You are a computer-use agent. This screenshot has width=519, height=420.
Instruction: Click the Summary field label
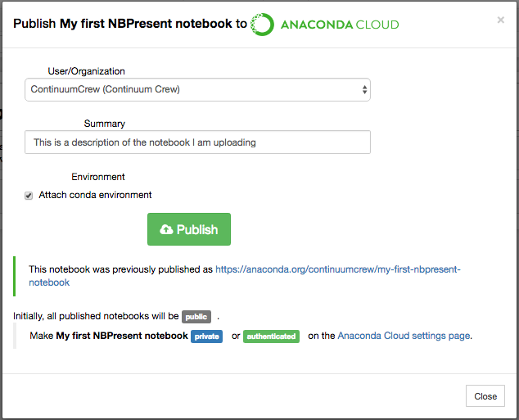[x=105, y=124]
